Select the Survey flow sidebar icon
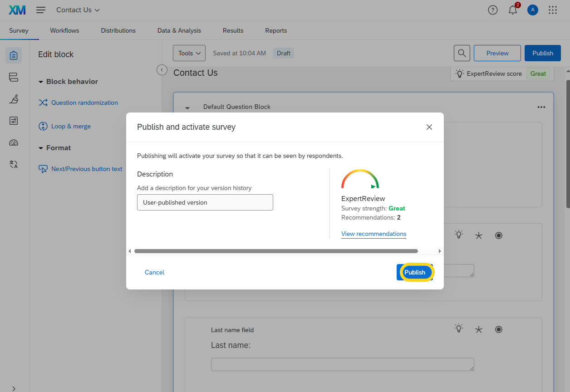 (14, 77)
